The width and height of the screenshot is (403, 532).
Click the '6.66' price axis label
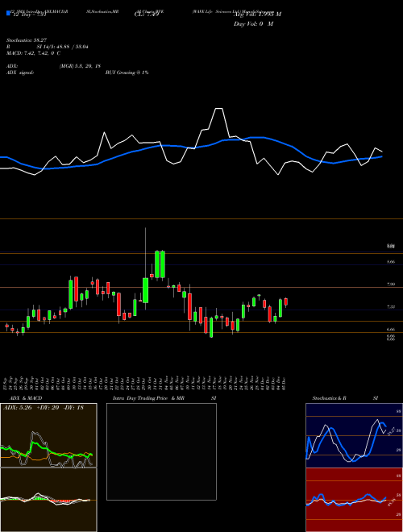tap(390, 329)
